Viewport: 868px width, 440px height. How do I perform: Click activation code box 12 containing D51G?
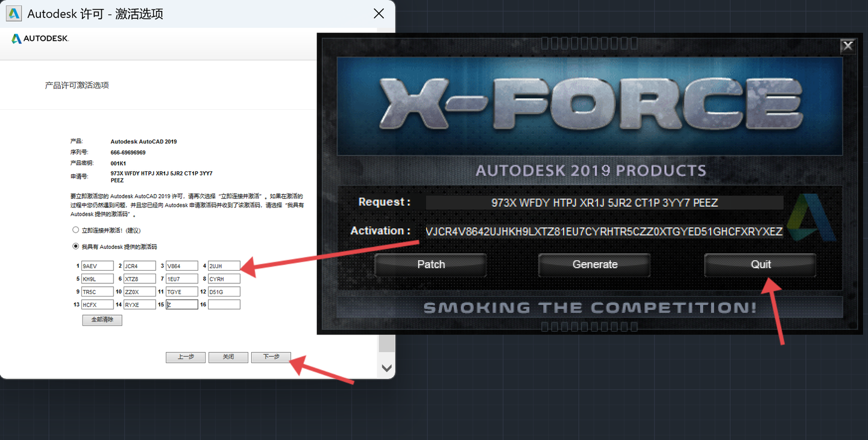click(224, 292)
